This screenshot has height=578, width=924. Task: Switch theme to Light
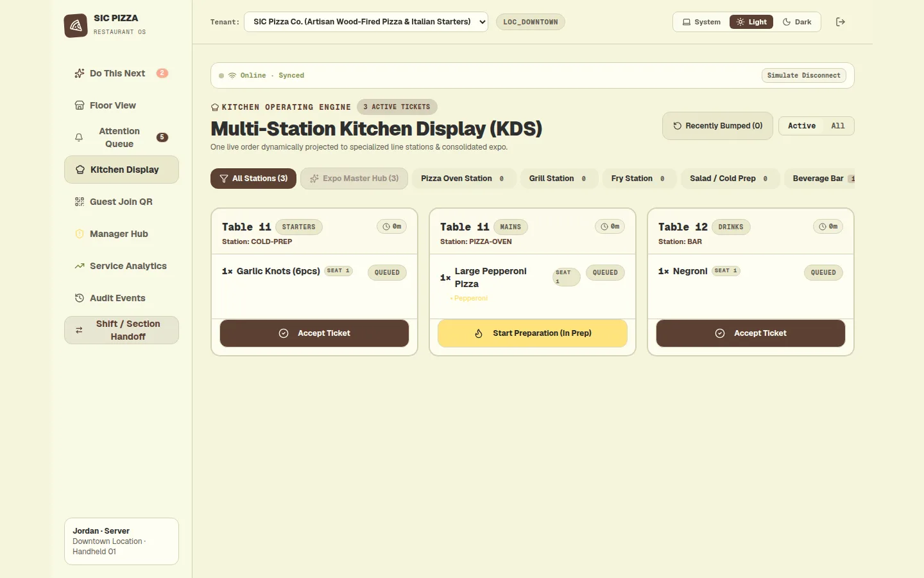(x=751, y=22)
